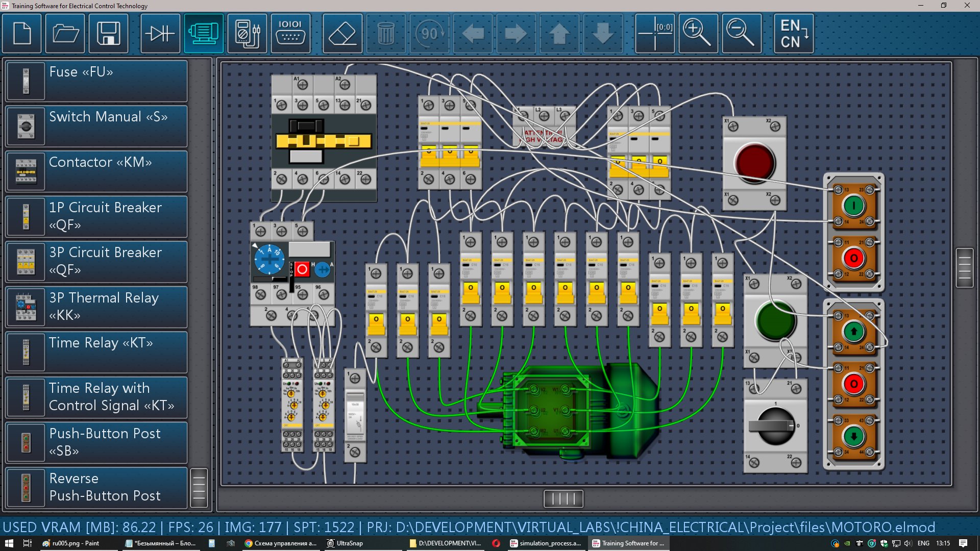Click the zoom in magnifier icon

pos(698,34)
